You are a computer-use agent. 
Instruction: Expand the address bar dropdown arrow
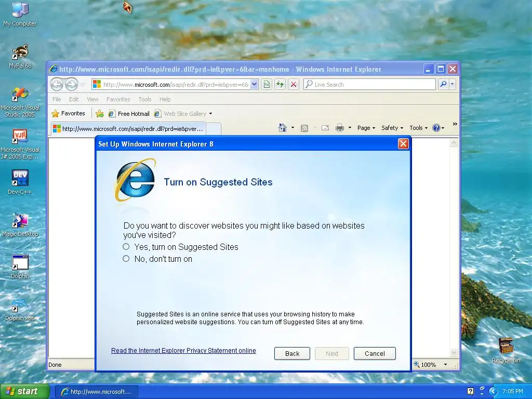(254, 85)
